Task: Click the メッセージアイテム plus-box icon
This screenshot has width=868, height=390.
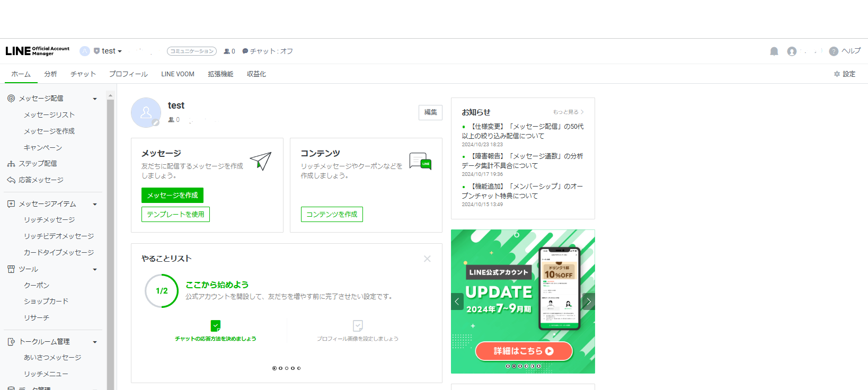Action: point(11,204)
